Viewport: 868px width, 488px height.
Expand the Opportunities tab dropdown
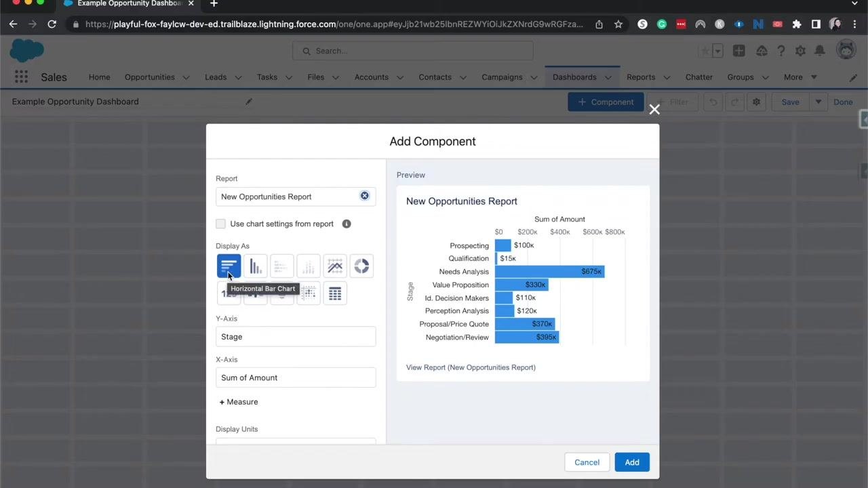[x=186, y=77]
